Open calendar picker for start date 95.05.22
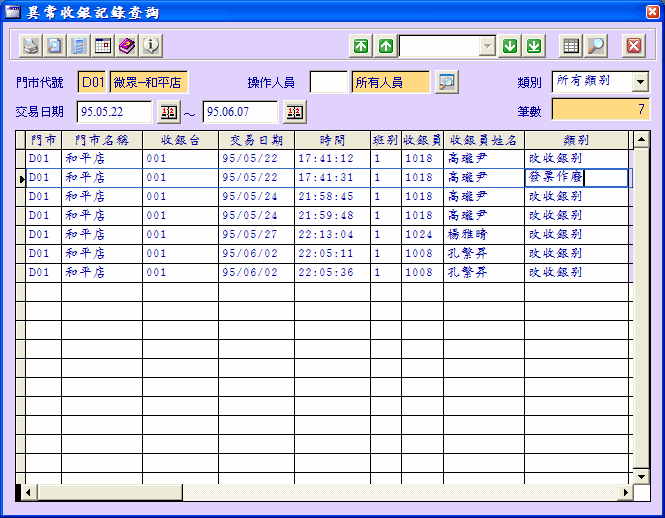This screenshot has width=665, height=518. click(x=168, y=111)
